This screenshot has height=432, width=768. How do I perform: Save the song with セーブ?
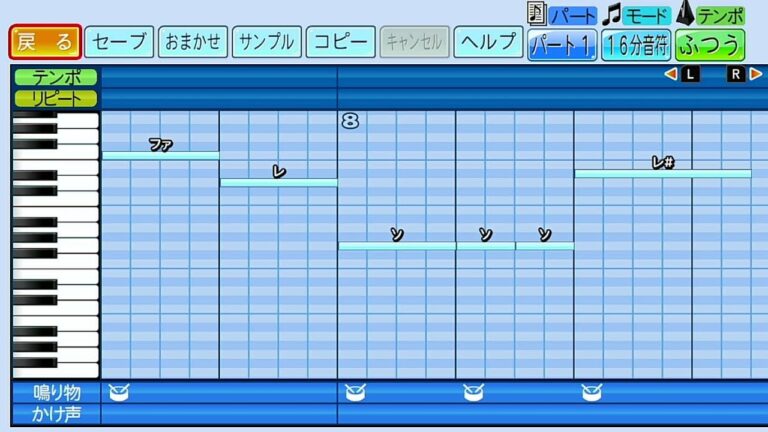[x=119, y=42]
